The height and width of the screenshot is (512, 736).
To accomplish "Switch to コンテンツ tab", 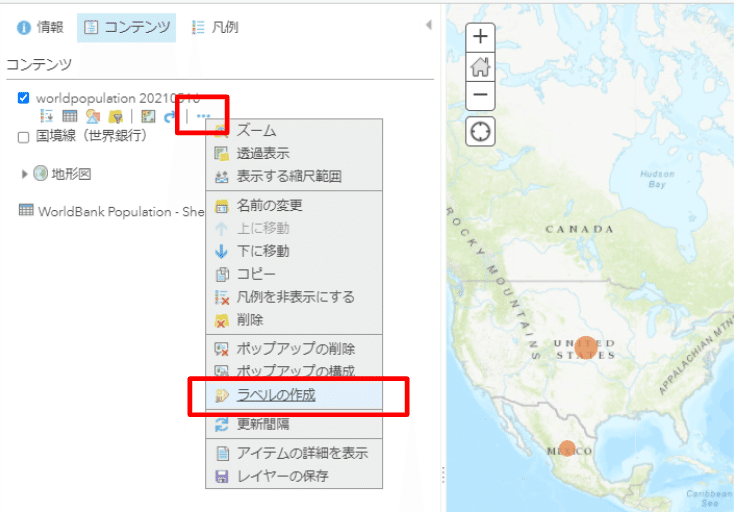I will coord(127,28).
